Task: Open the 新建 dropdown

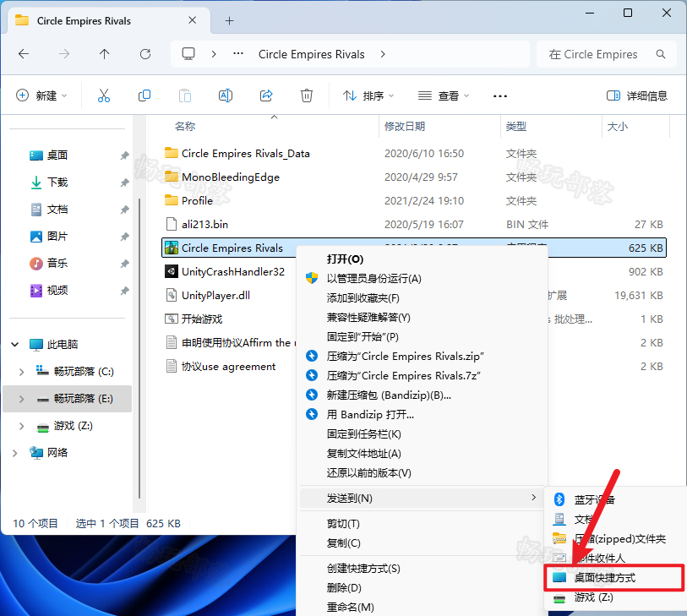Action: [41, 95]
